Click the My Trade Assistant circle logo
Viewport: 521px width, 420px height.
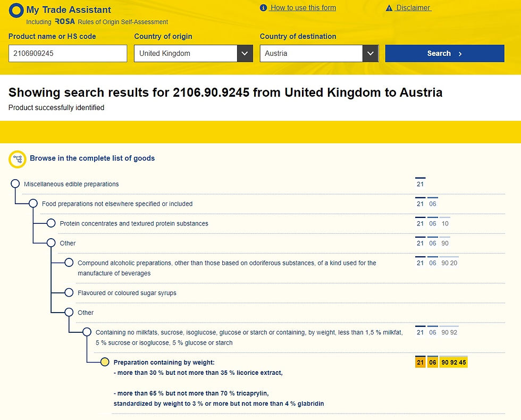16,10
